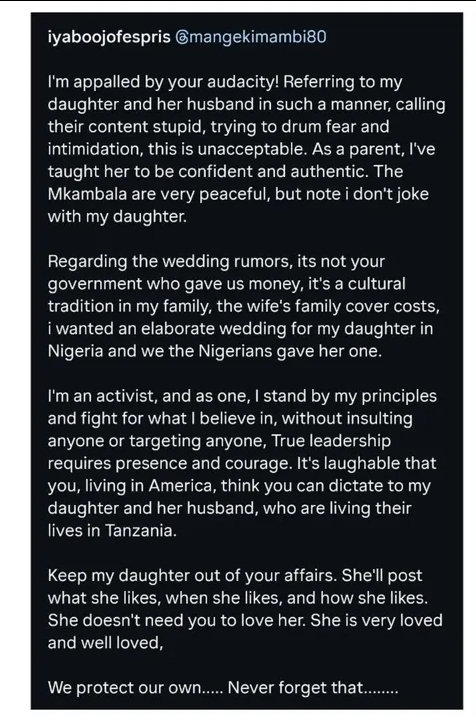Click the line "and well loved,"
The height and width of the screenshot is (717, 476).
point(106,642)
